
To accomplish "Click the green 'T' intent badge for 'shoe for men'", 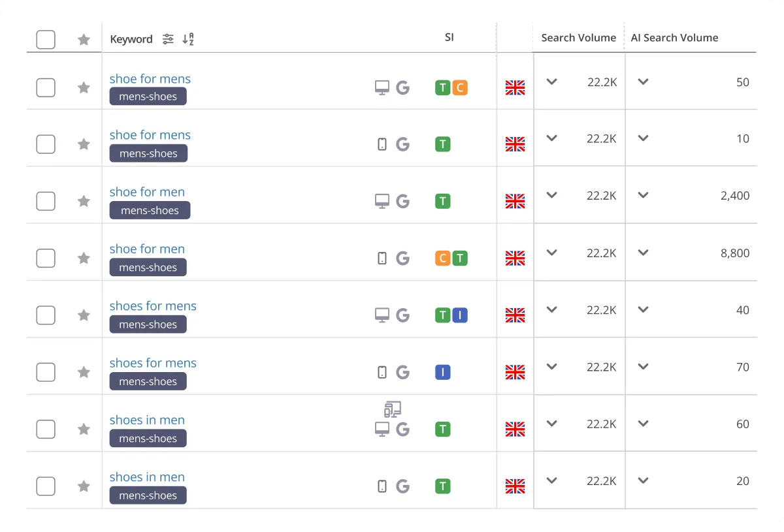I will [x=442, y=201].
